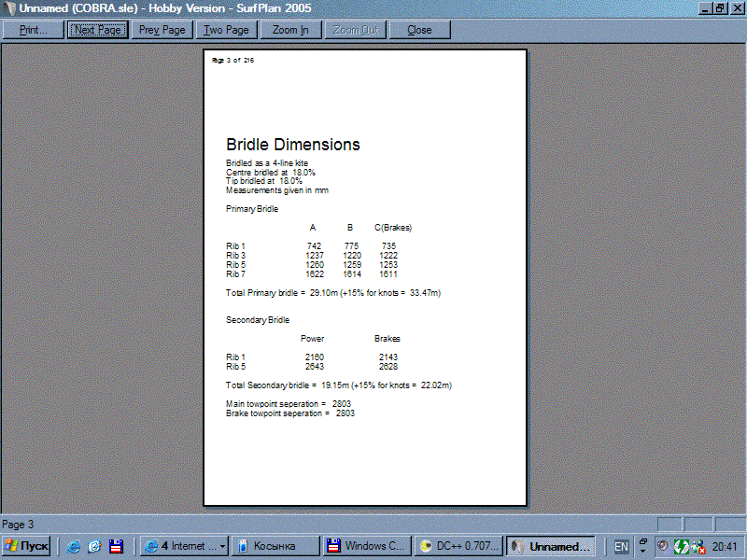Click the network tray icon with red X

(698, 546)
